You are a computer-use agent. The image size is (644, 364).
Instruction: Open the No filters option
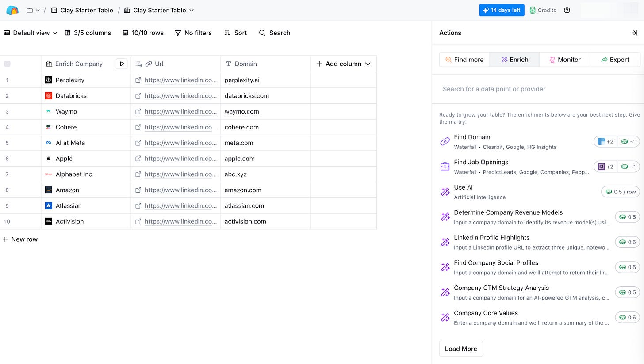[x=193, y=33]
